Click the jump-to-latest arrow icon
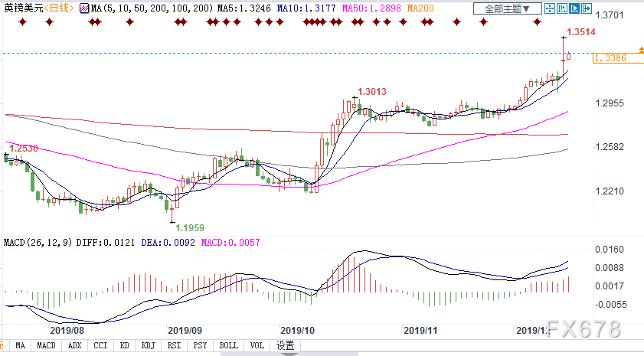Image resolution: width=644 pixels, height=356 pixels. point(587,8)
